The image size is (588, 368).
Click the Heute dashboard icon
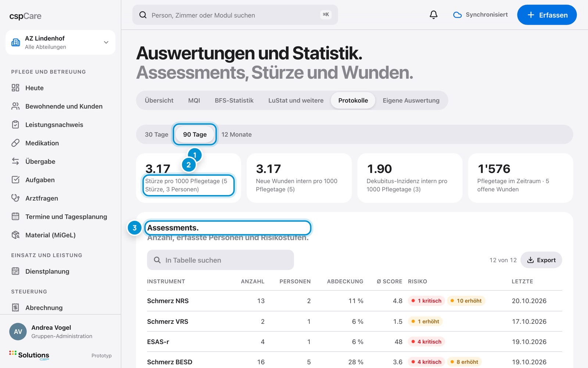point(15,88)
